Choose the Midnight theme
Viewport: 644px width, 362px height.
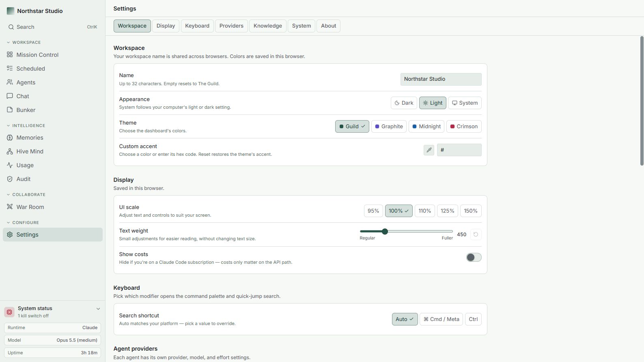click(x=426, y=127)
